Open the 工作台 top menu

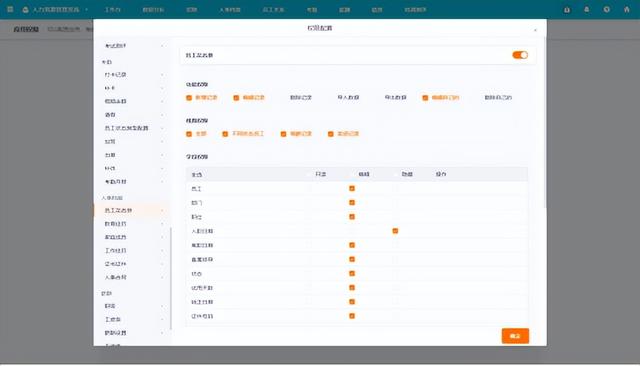tap(113, 9)
